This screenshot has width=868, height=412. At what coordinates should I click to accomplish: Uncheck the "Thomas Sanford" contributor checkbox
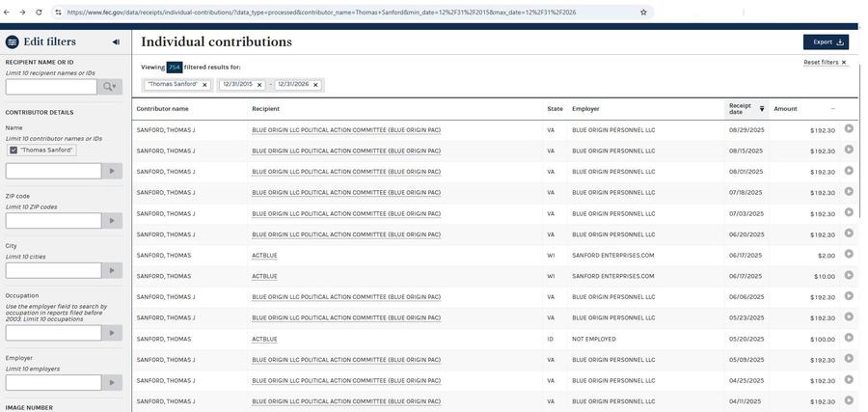tap(14, 150)
